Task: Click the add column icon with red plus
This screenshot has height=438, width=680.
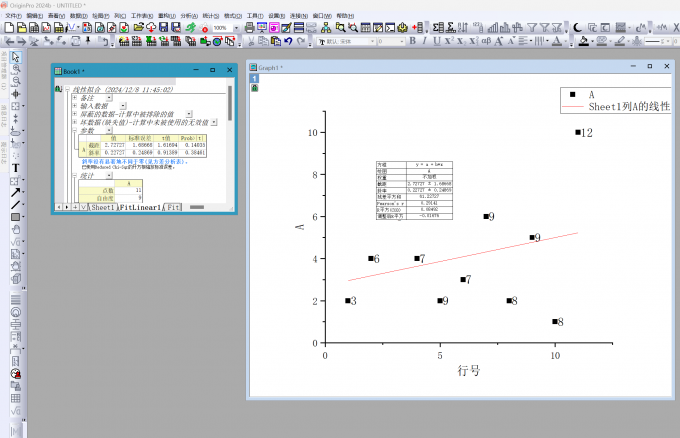Action: pyautogui.click(x=418, y=28)
